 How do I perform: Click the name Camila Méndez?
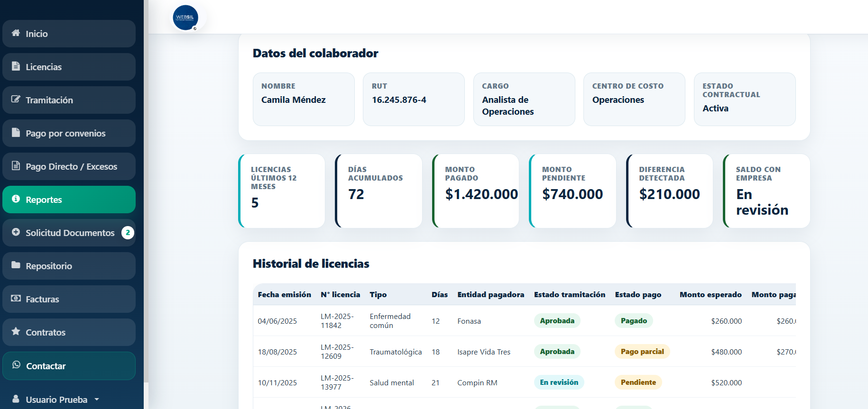coord(294,100)
